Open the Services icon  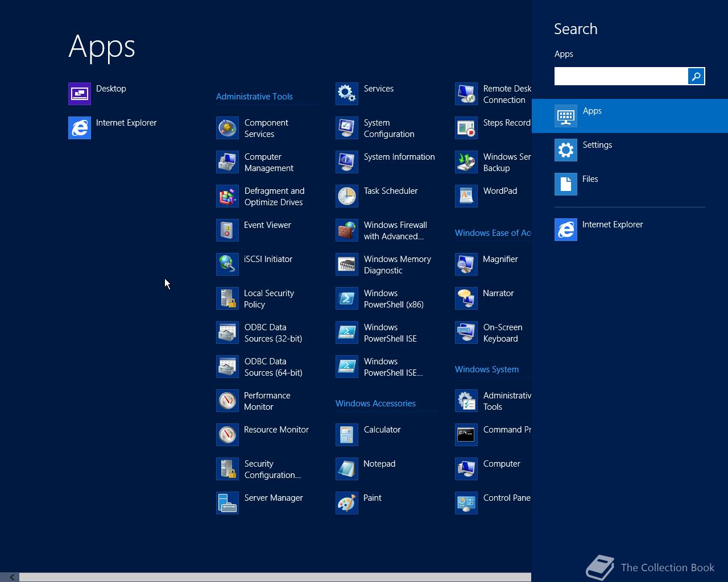(347, 94)
